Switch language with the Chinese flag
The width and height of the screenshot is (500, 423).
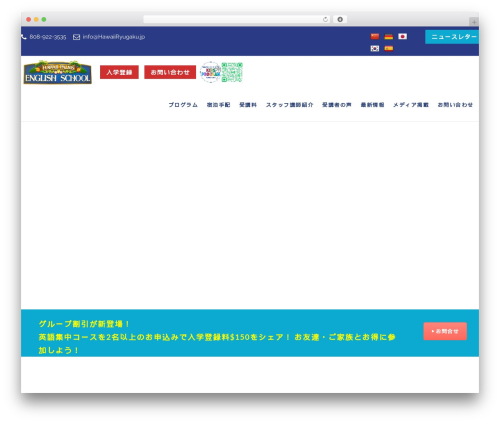(x=375, y=36)
